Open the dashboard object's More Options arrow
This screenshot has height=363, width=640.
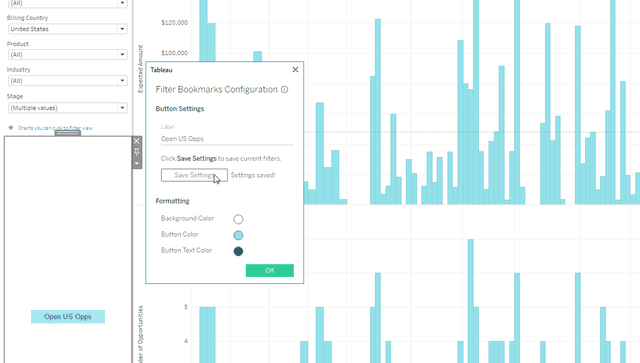(137, 163)
